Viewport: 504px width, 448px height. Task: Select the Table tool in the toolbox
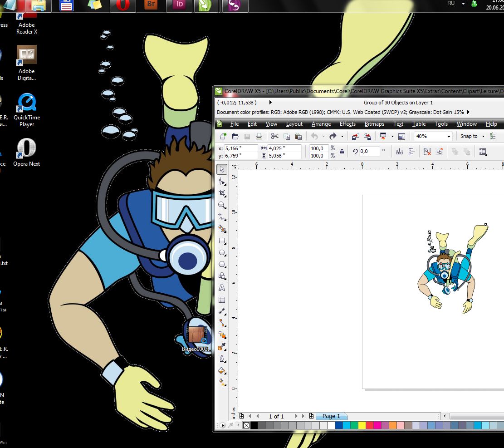[x=222, y=300]
